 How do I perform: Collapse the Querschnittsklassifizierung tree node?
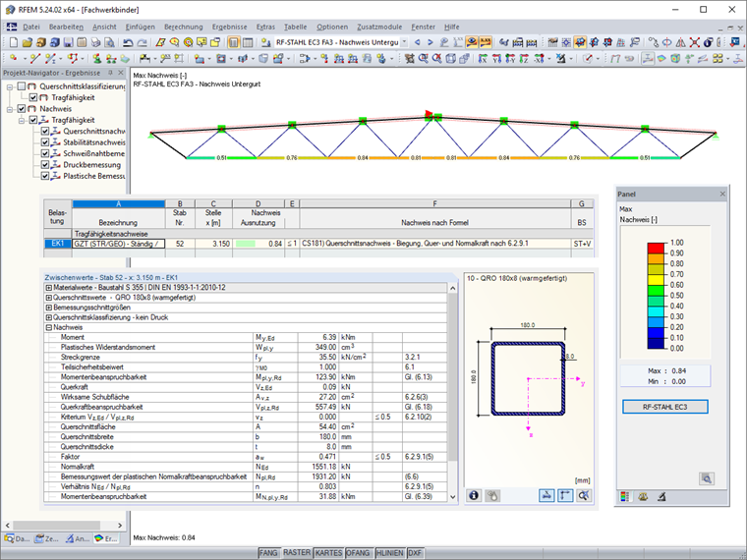coord(10,86)
